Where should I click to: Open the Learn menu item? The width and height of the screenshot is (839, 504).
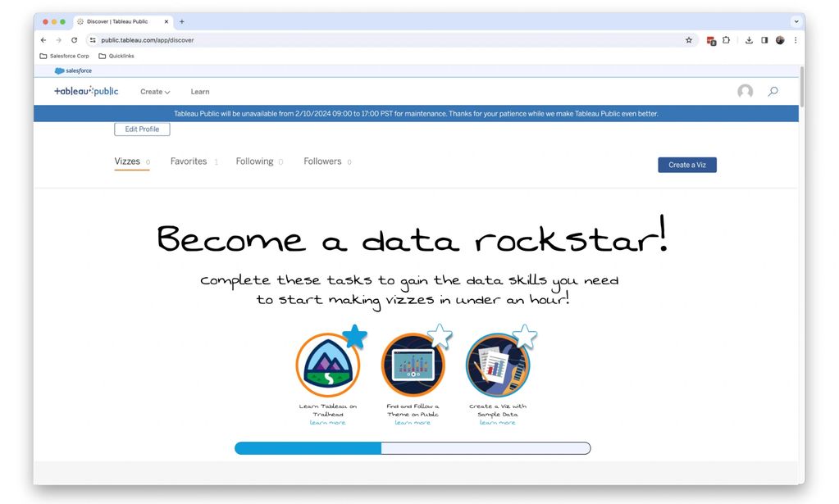(x=200, y=92)
